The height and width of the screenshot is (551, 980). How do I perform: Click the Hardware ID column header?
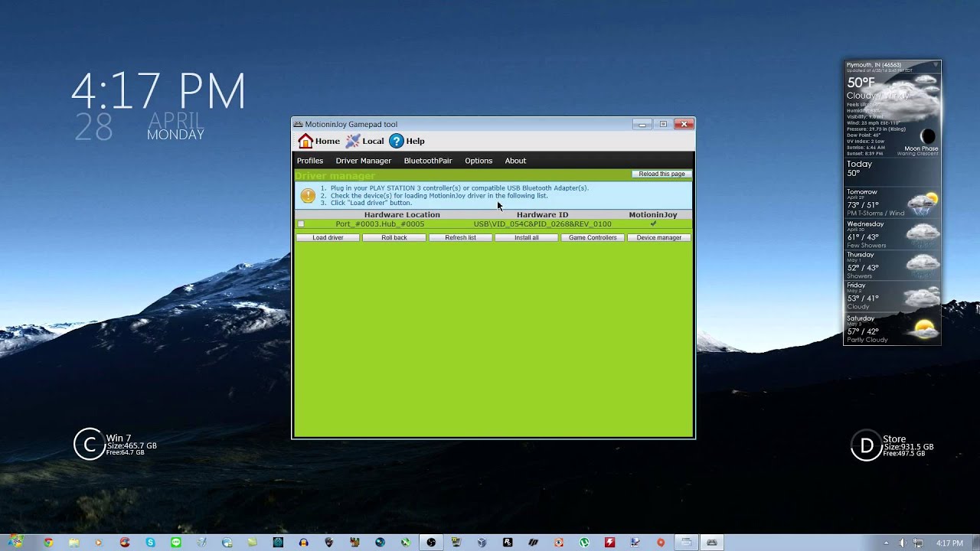(542, 215)
